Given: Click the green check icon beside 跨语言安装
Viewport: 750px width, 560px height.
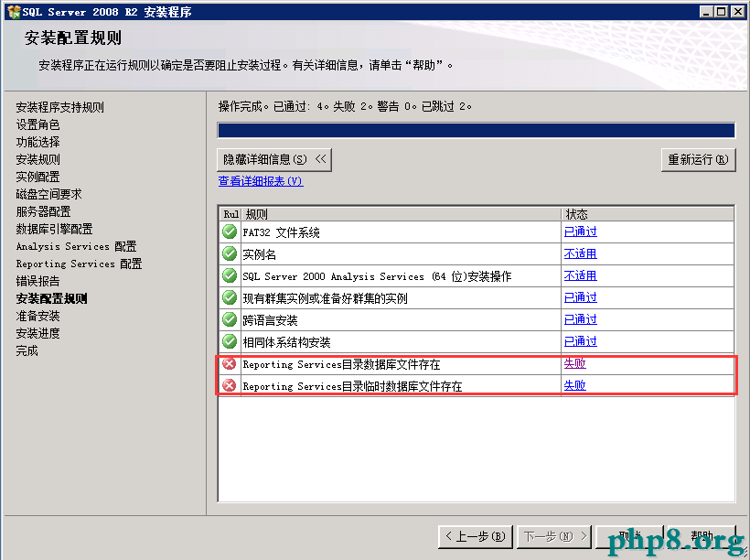Looking at the screenshot, I should click(230, 319).
